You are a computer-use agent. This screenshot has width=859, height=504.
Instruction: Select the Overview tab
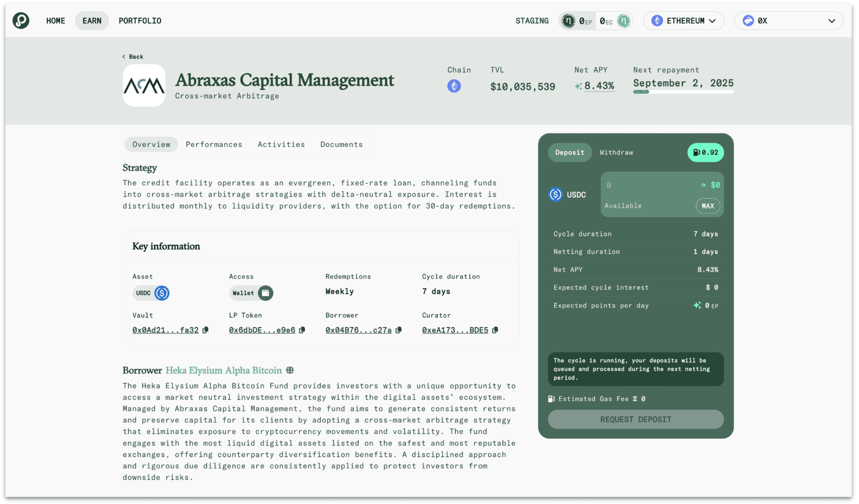(x=151, y=144)
